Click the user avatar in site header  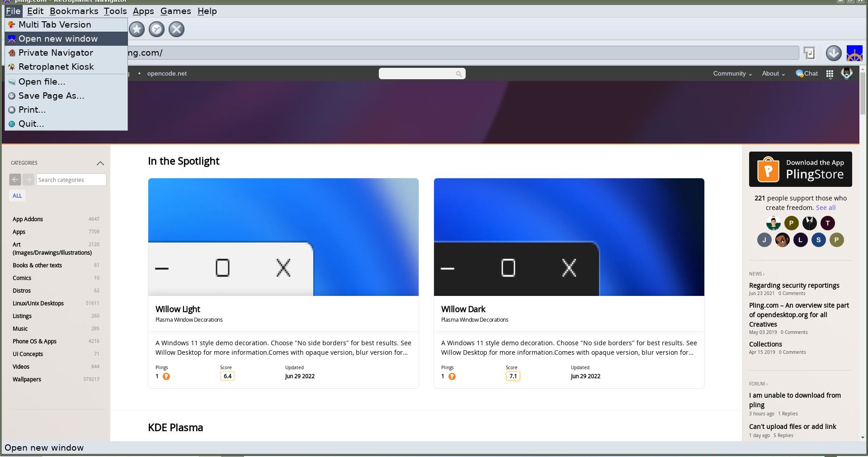[x=847, y=73]
